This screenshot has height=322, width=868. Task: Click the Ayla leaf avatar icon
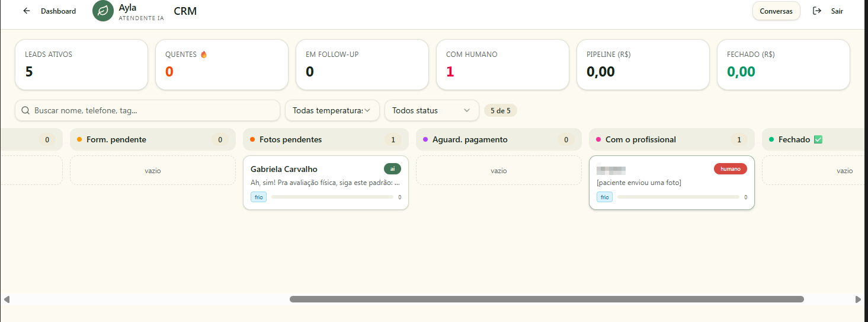click(103, 11)
